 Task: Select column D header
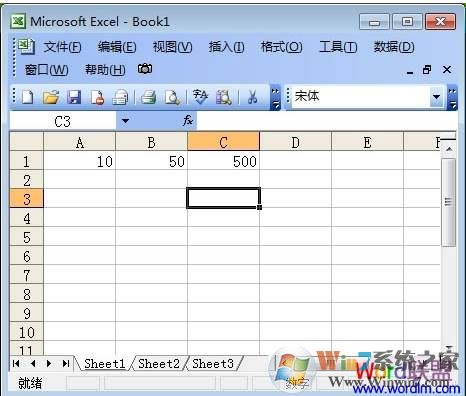(x=295, y=142)
